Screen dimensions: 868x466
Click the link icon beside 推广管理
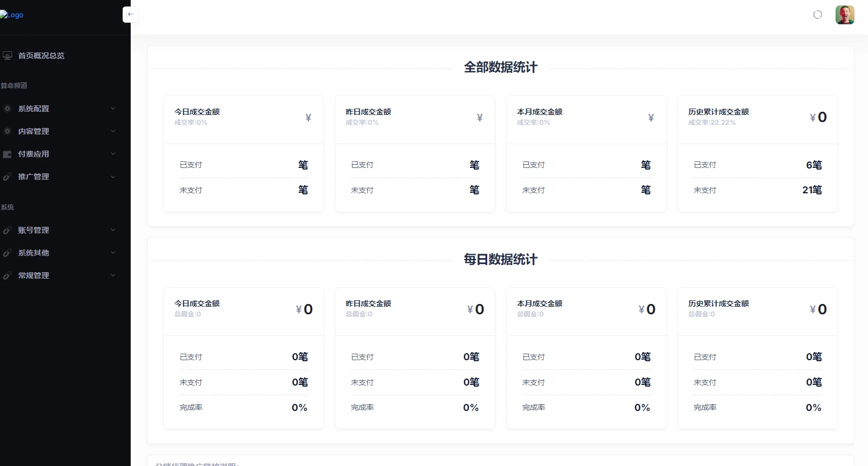point(8,177)
